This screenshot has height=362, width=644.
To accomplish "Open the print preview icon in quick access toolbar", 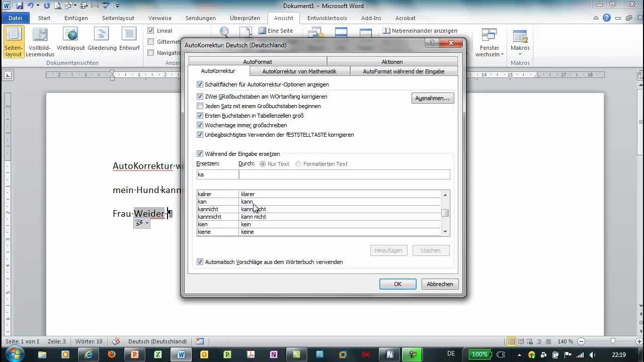I will [x=58, y=6].
